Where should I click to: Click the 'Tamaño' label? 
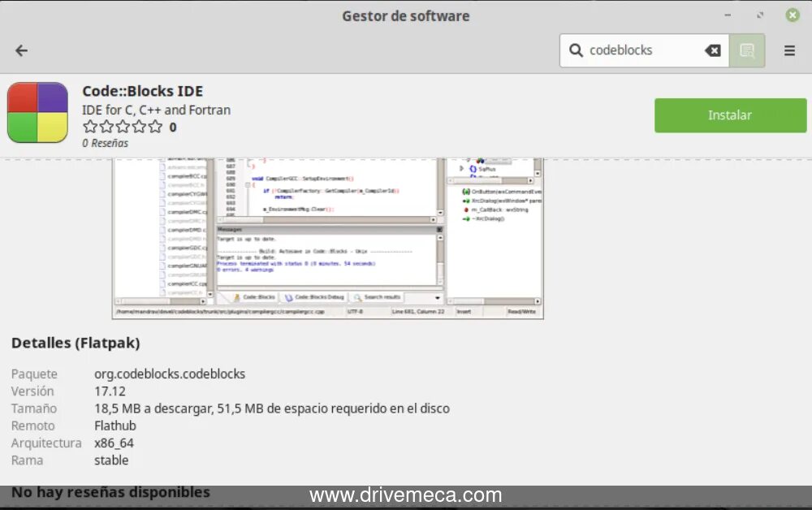click(33, 408)
